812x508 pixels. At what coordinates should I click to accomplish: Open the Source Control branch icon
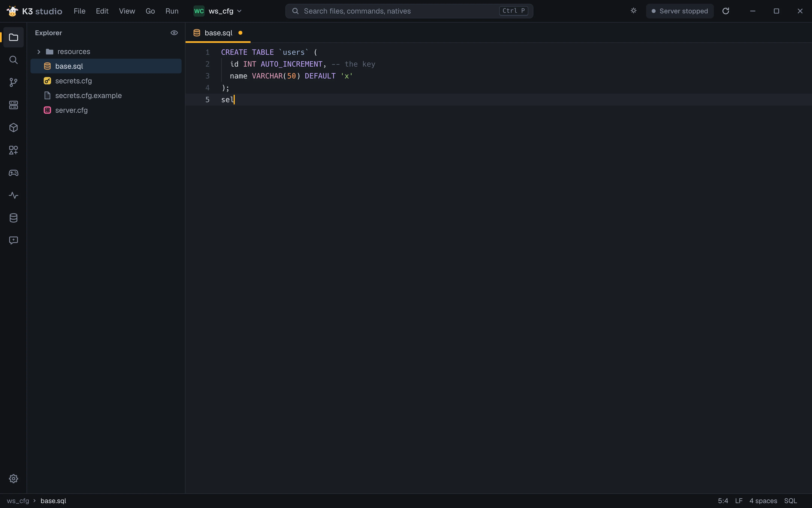(x=13, y=82)
